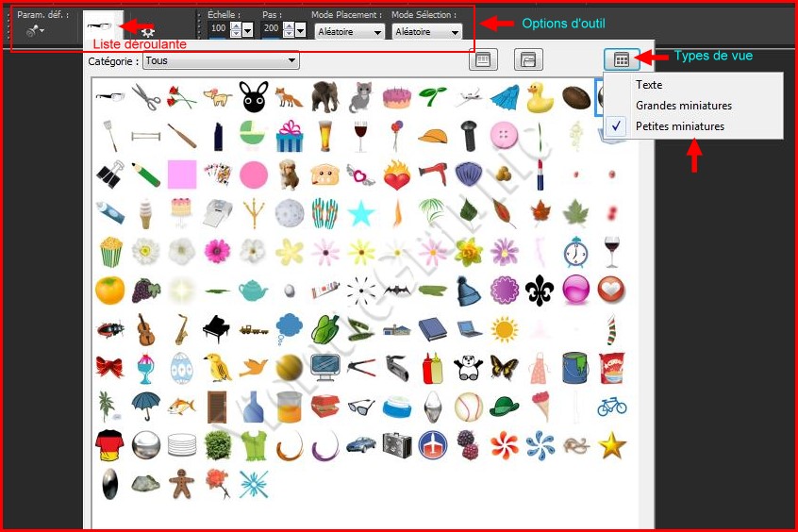Select the black grand piano tube

pyautogui.click(x=217, y=328)
